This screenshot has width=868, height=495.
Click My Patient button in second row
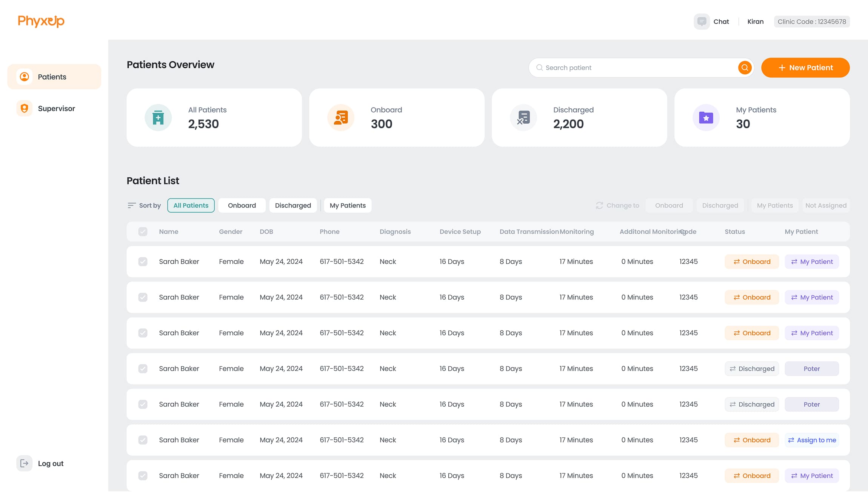pos(812,297)
